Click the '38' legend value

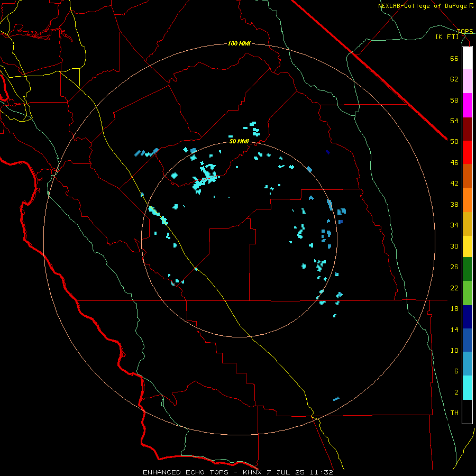pyautogui.click(x=454, y=204)
